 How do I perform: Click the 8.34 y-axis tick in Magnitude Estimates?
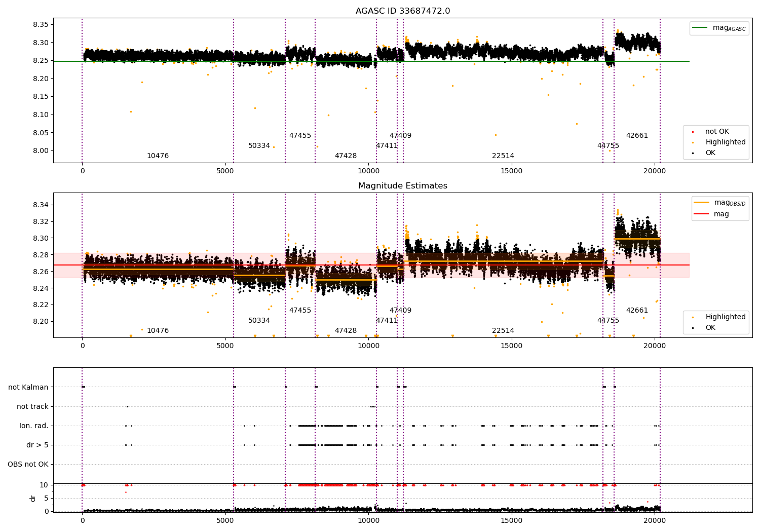[x=40, y=205]
